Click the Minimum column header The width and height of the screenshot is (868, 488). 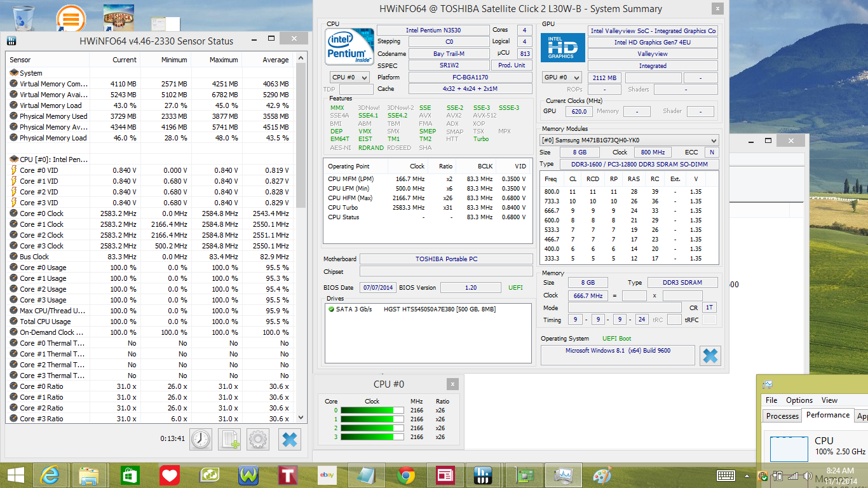166,60
